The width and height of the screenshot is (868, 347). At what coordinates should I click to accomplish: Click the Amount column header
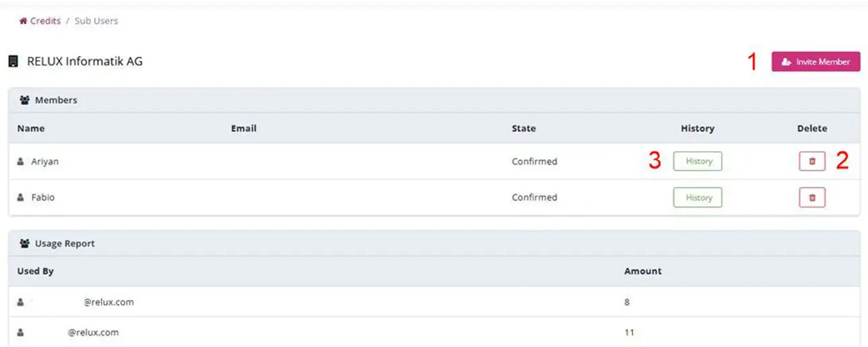(643, 271)
